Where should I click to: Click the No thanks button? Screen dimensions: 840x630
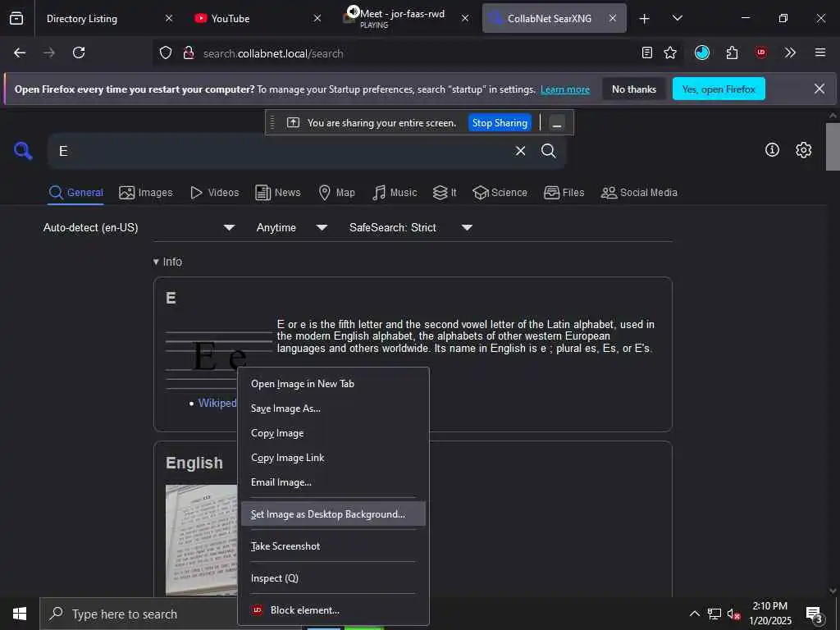[x=634, y=89]
